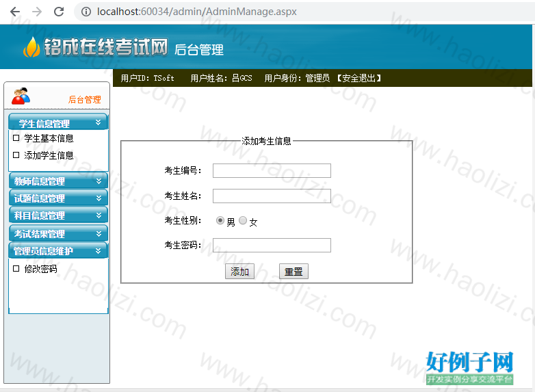Collapse the 管理员信息维护 section chevron
This screenshot has width=535, height=392.
coord(99,251)
